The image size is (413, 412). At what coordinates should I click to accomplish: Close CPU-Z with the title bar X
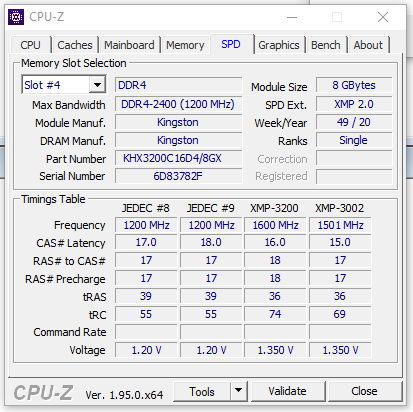tap(383, 17)
